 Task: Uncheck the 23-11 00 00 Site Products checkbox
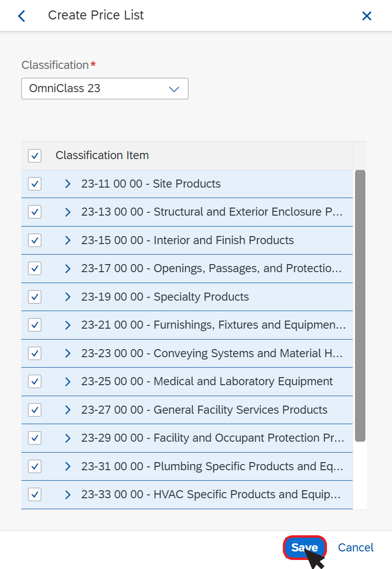point(35,184)
